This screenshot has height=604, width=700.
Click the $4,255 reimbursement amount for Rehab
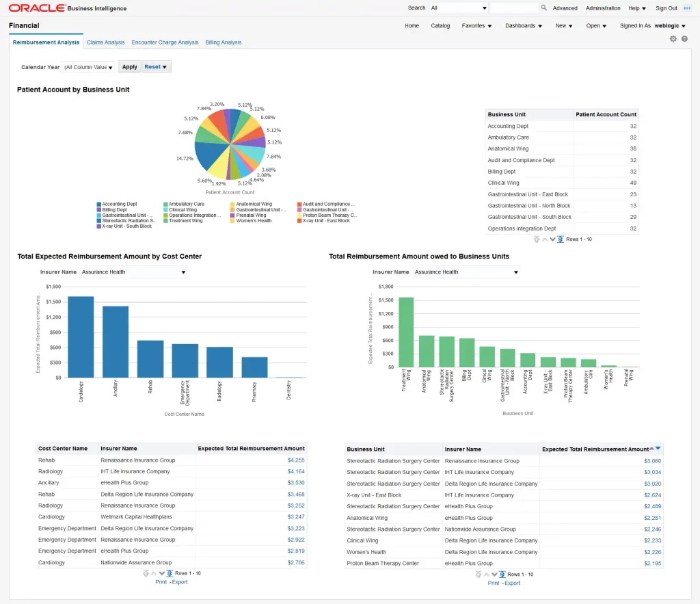click(x=296, y=460)
